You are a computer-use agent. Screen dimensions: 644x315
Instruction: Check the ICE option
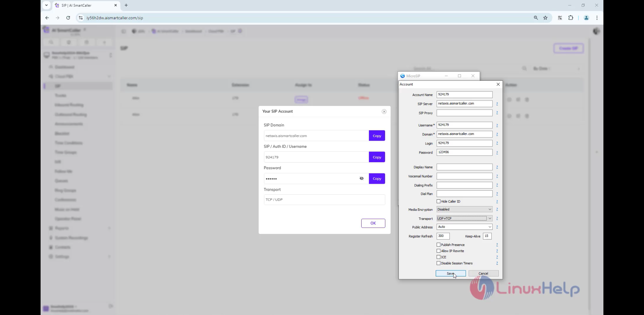[438, 257]
